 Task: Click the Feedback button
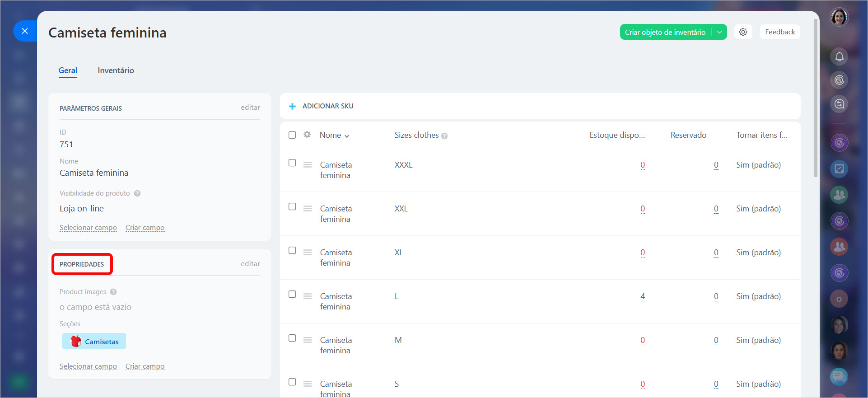(780, 32)
